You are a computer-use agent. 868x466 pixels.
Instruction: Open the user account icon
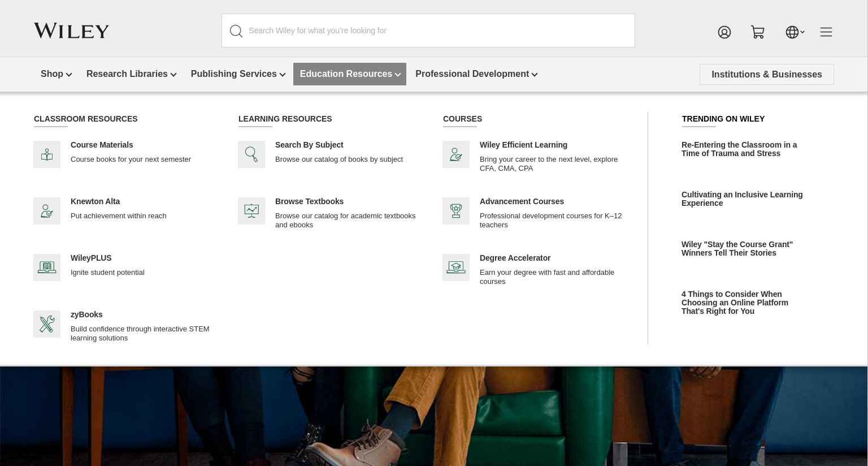(x=724, y=32)
